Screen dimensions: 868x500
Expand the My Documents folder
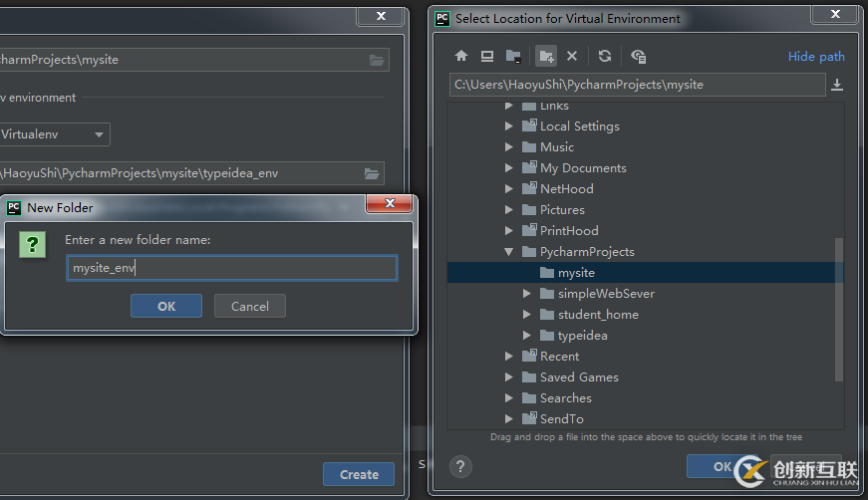(508, 168)
